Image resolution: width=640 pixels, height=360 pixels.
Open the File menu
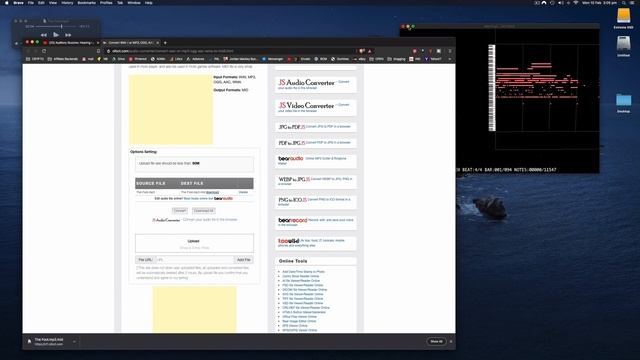31,2
